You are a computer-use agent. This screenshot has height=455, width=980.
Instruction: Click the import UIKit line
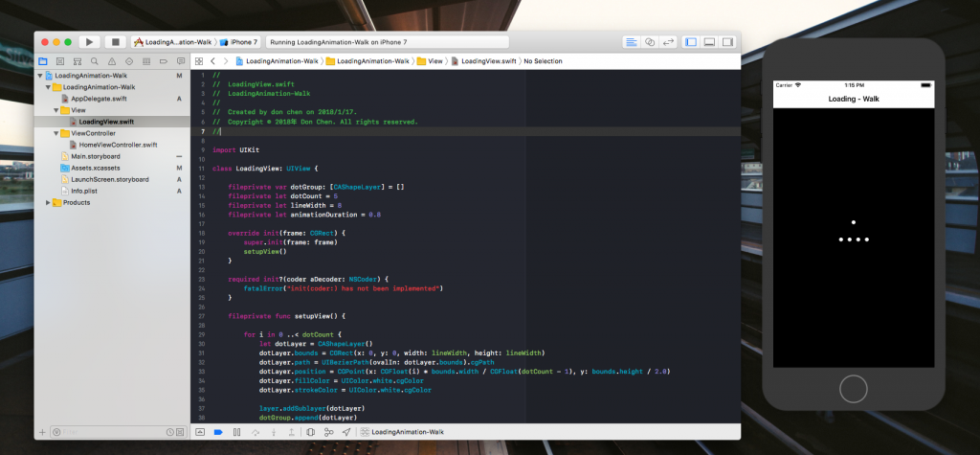tap(235, 150)
